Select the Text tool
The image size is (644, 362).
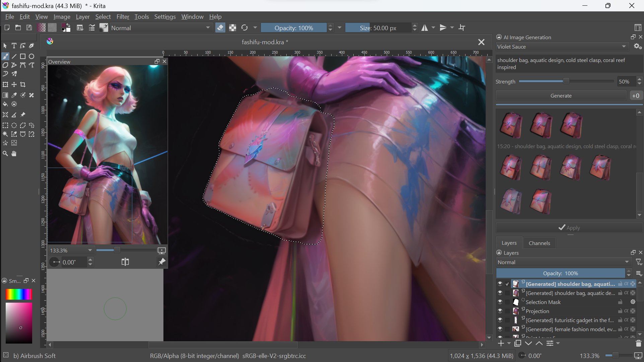coord(14,46)
